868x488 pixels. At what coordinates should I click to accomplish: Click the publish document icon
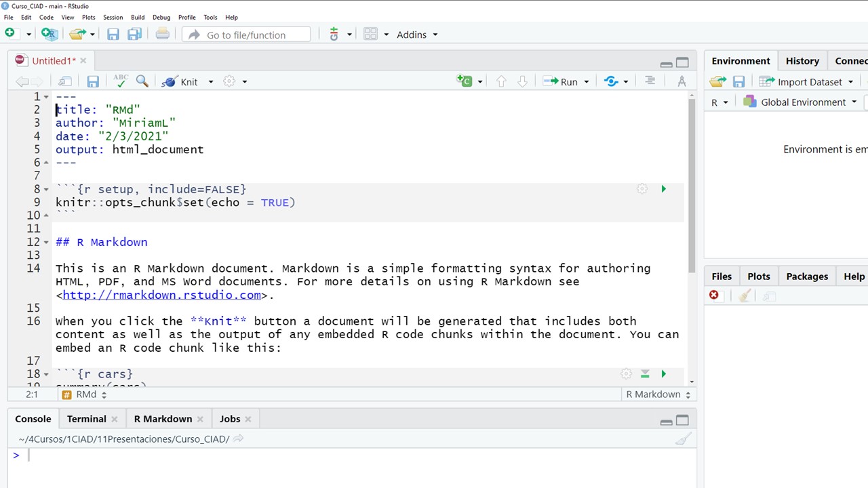pyautogui.click(x=611, y=81)
